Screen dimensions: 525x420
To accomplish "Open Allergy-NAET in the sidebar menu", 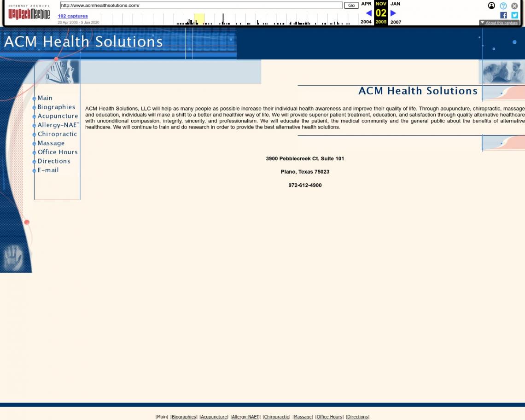I will pyautogui.click(x=58, y=125).
